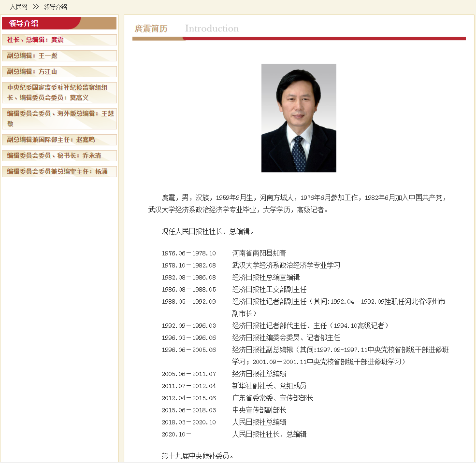Click the 现任人民日报社社长、总编辑 line
The height and width of the screenshot is (463, 476).
[207, 232]
